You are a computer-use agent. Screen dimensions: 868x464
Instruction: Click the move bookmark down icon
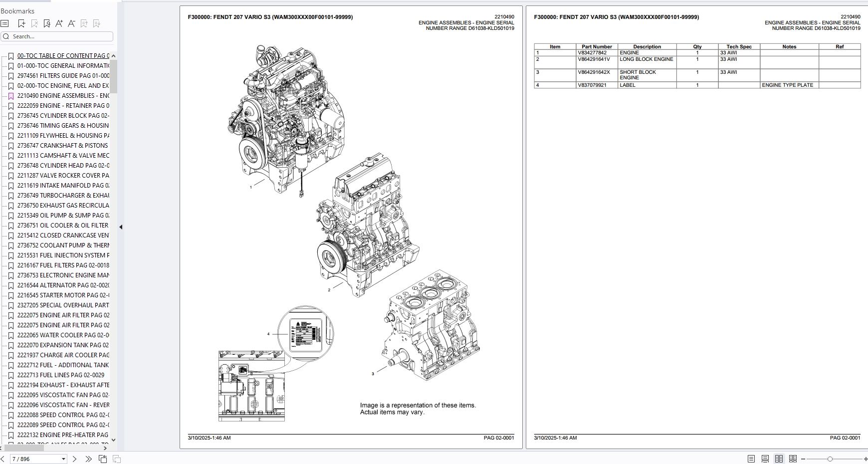pos(97,23)
